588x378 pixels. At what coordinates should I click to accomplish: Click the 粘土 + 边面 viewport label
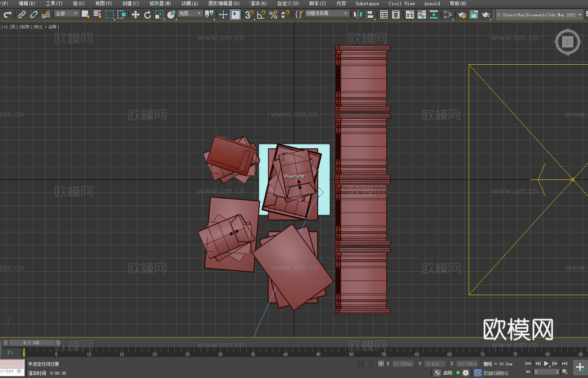click(x=46, y=27)
